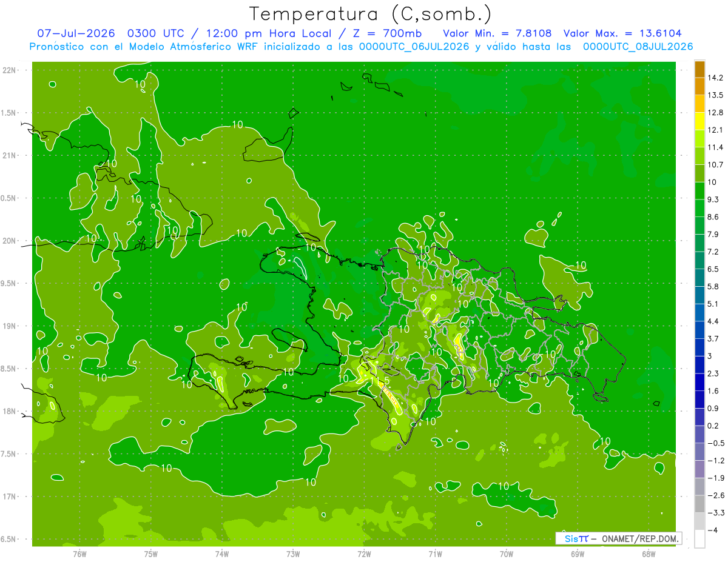Click the 17N latitude axis label

pyautogui.click(x=10, y=497)
